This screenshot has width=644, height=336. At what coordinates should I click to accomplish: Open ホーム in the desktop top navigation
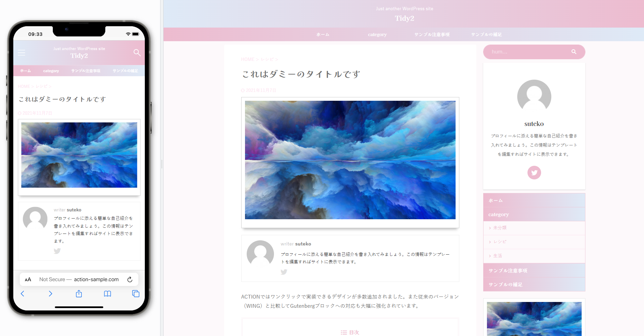(323, 34)
